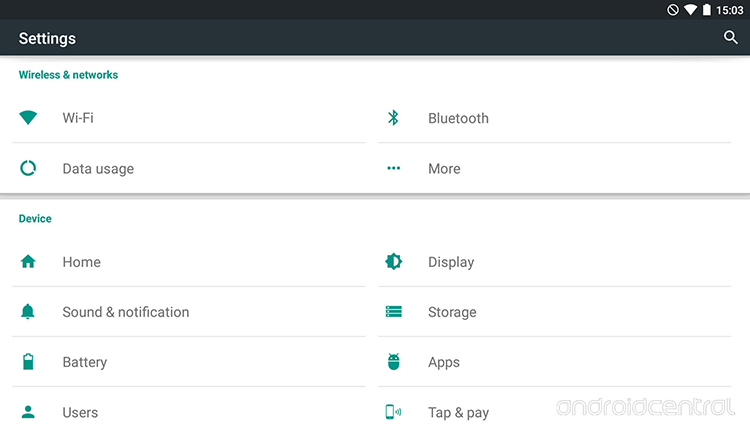Open the Bluetooth settings entry
The height and width of the screenshot is (431, 750).
458,118
